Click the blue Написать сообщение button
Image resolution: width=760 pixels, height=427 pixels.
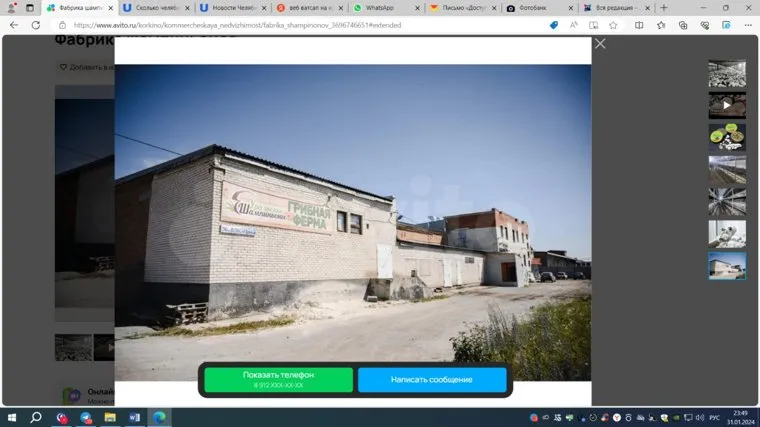(432, 380)
